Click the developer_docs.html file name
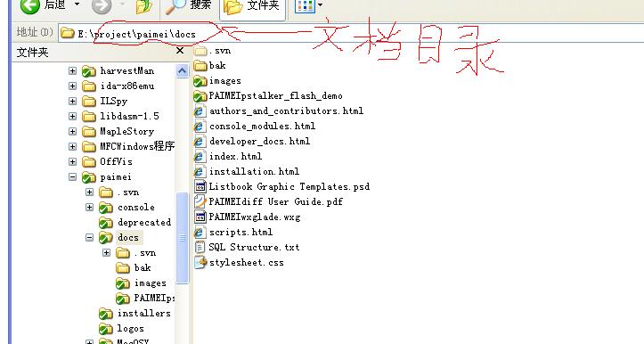 click(x=259, y=142)
